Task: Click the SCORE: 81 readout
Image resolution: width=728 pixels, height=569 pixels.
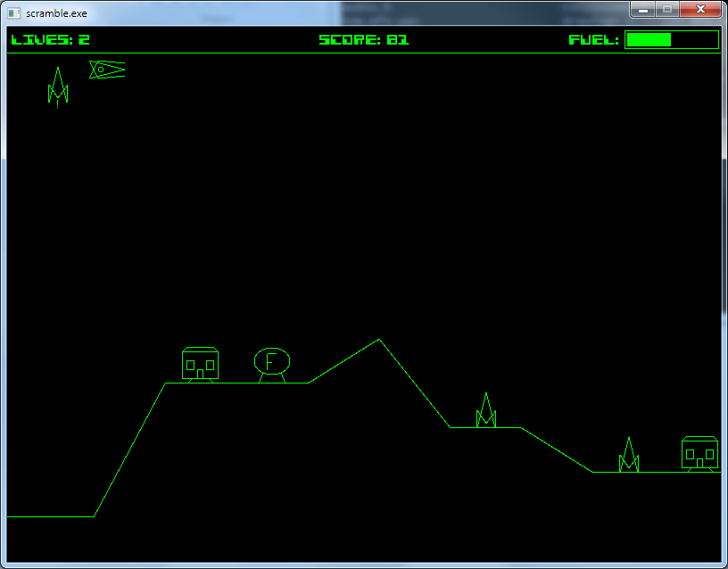Action: 364,39
